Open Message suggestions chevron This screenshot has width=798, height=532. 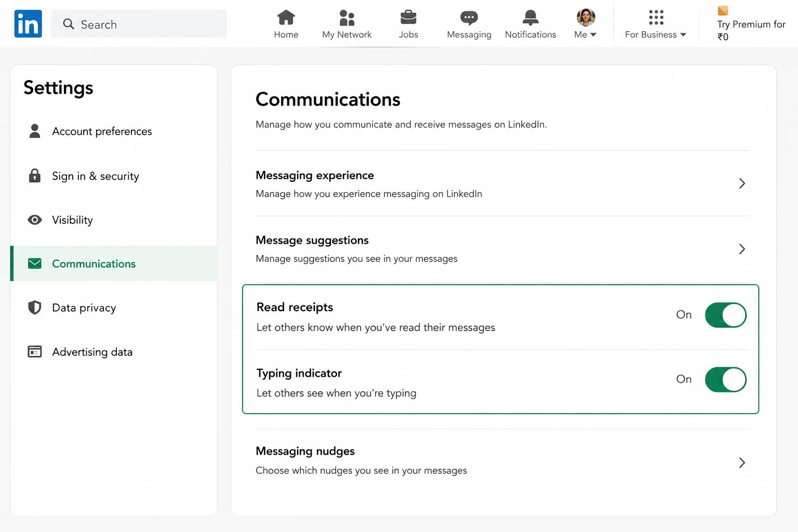742,249
